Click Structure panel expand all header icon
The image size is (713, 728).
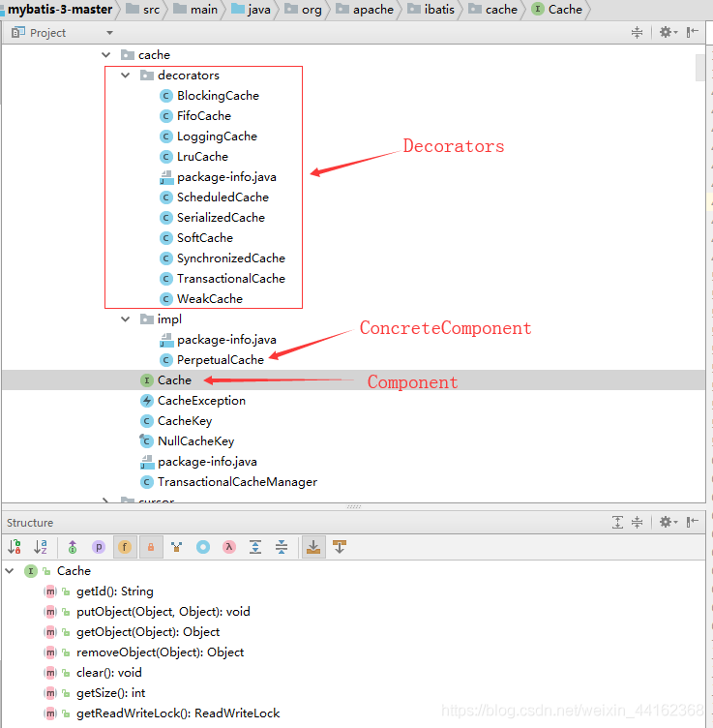[617, 523]
